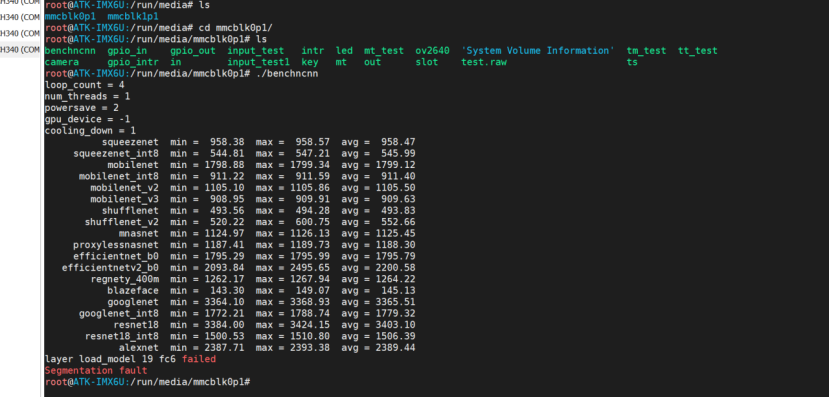Click the 'num_threads = 1' line
The image size is (830, 397).
[87, 96]
